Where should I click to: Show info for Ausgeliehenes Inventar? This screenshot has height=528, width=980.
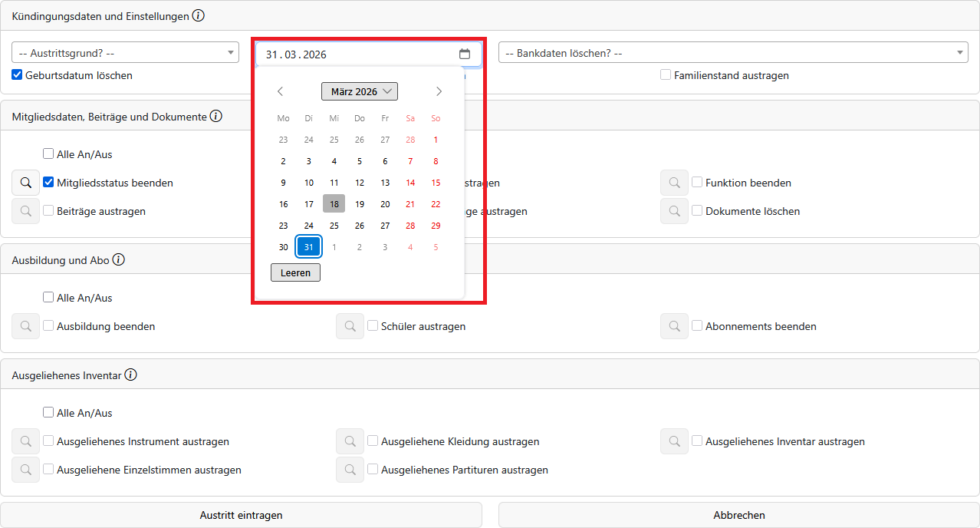click(130, 375)
